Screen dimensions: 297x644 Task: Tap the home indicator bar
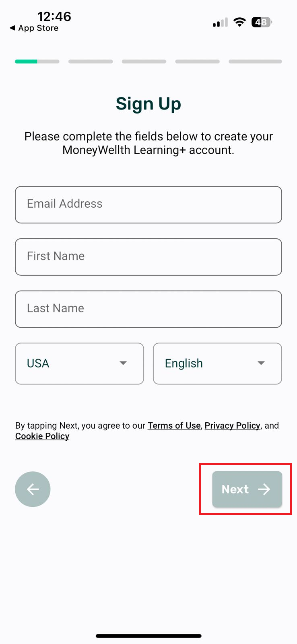point(148,636)
